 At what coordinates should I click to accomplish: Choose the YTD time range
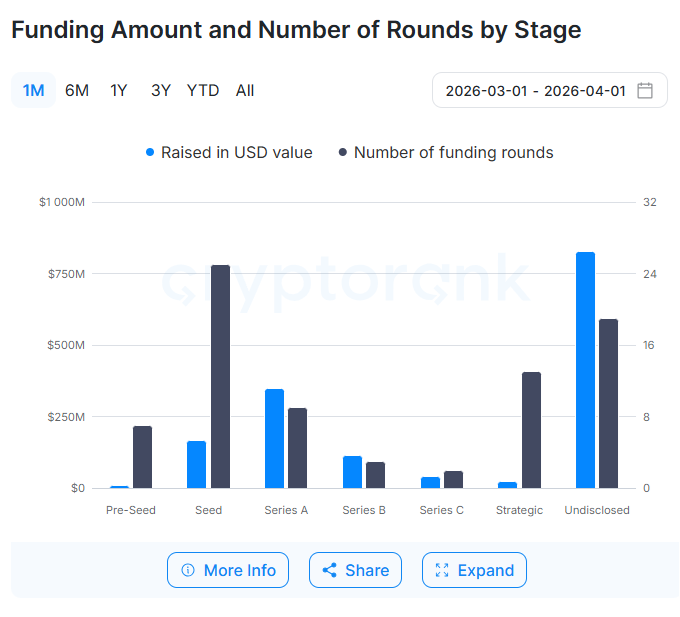(x=203, y=90)
